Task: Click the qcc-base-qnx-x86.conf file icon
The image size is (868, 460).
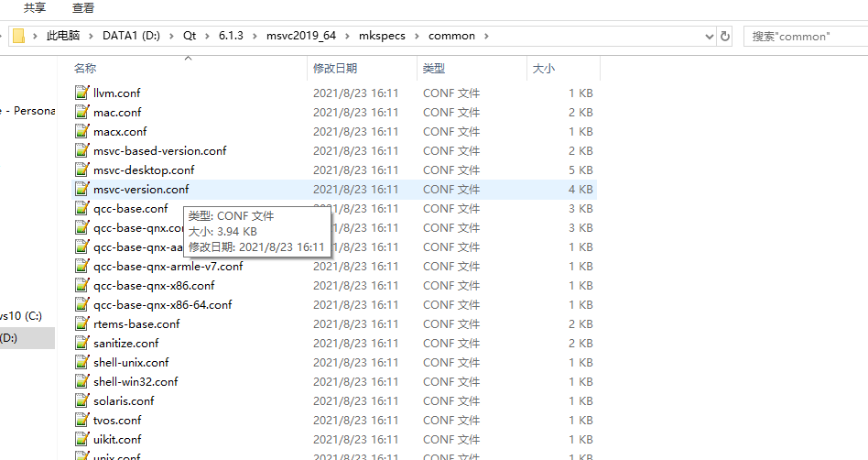Action: (81, 285)
